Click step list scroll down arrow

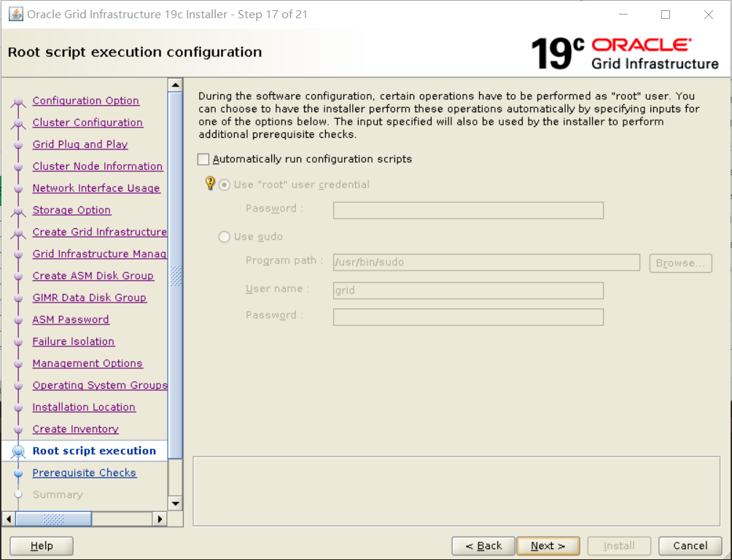tap(176, 503)
